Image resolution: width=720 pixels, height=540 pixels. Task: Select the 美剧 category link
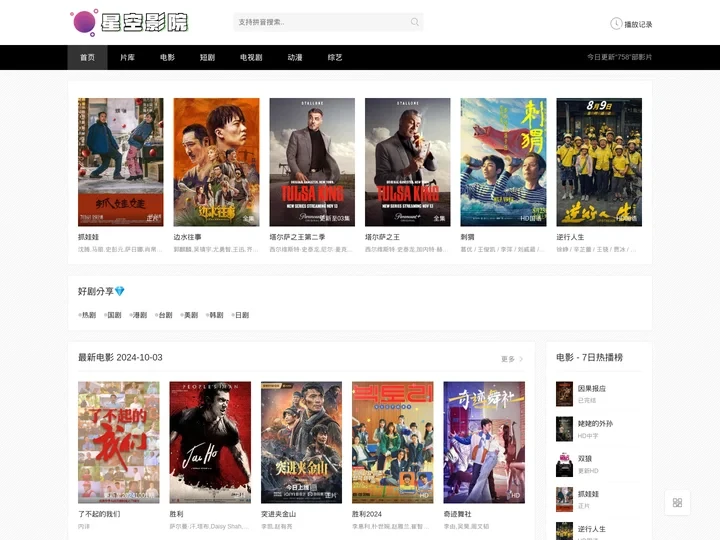point(189,315)
